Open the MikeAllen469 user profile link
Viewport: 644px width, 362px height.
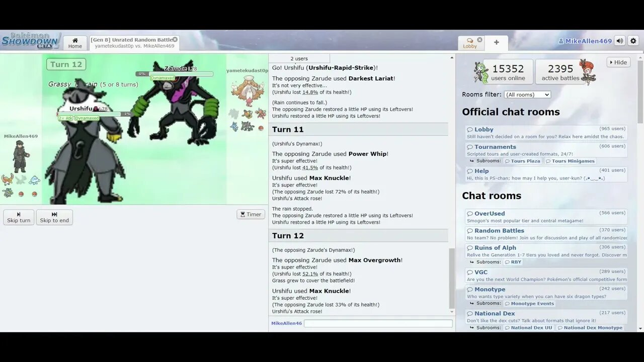(585, 41)
